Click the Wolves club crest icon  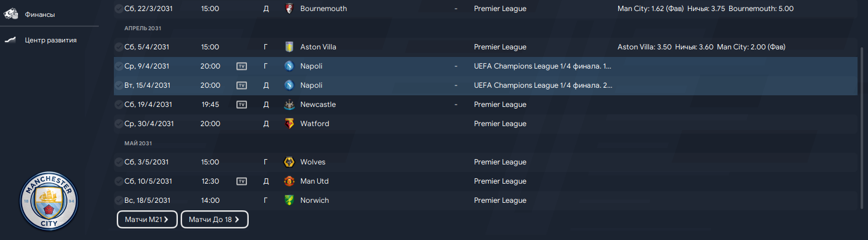pos(289,162)
